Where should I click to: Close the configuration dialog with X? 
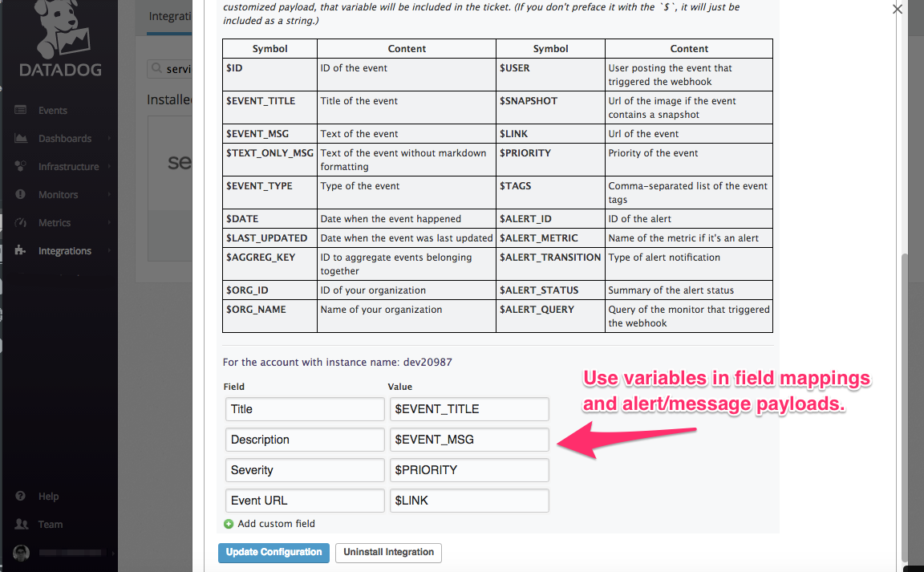[x=897, y=9]
